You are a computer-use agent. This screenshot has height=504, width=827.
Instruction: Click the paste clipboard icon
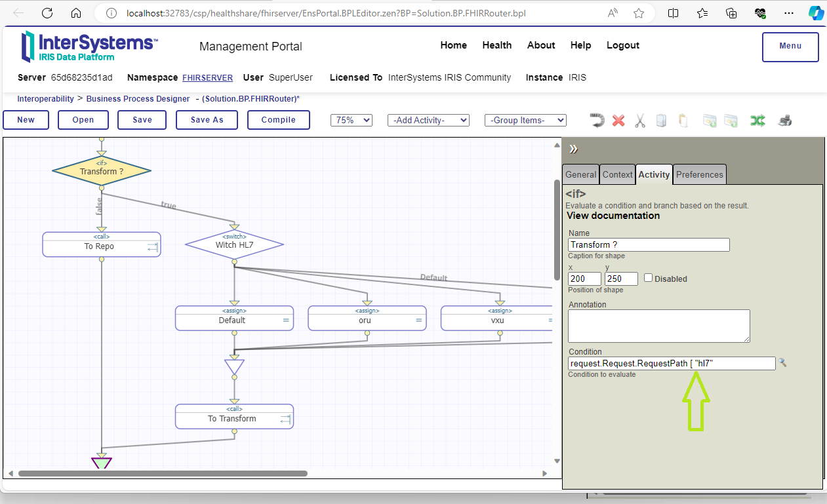[683, 121]
